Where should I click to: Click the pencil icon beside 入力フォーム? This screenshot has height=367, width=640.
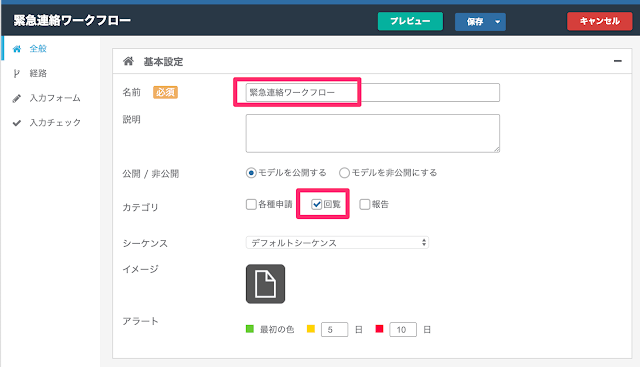pyautogui.click(x=17, y=98)
